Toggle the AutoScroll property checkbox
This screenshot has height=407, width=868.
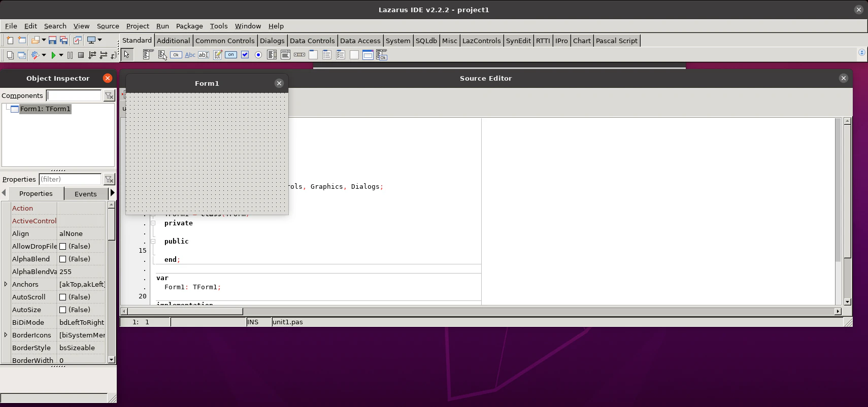pyautogui.click(x=63, y=297)
